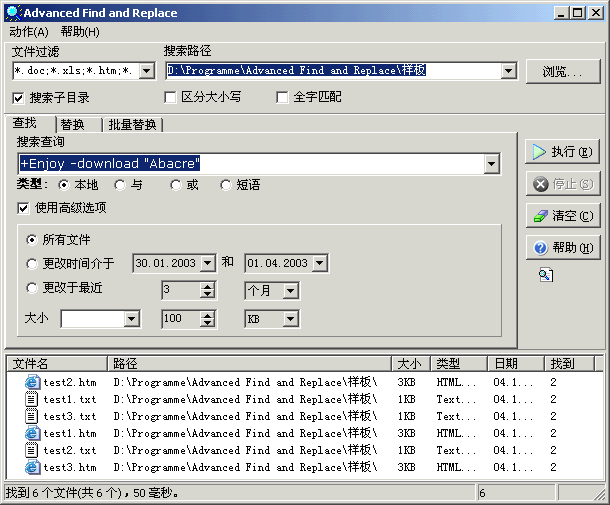Decrease the months value of 3

207,295
